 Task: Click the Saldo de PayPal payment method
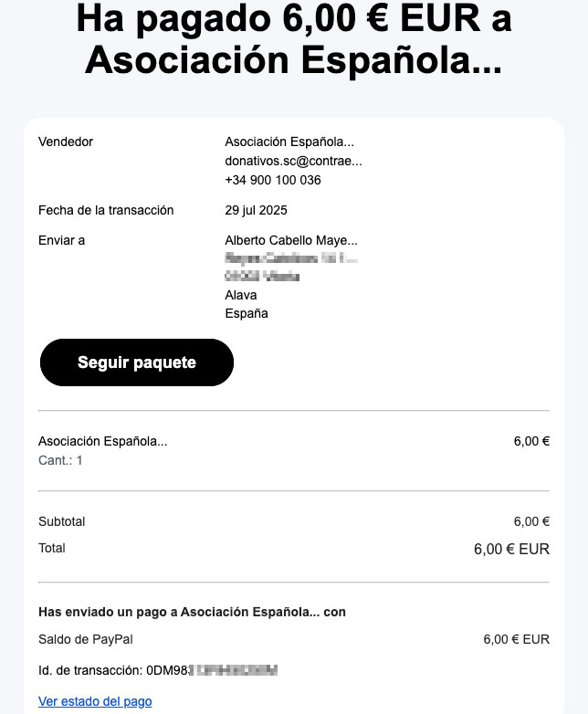86,639
